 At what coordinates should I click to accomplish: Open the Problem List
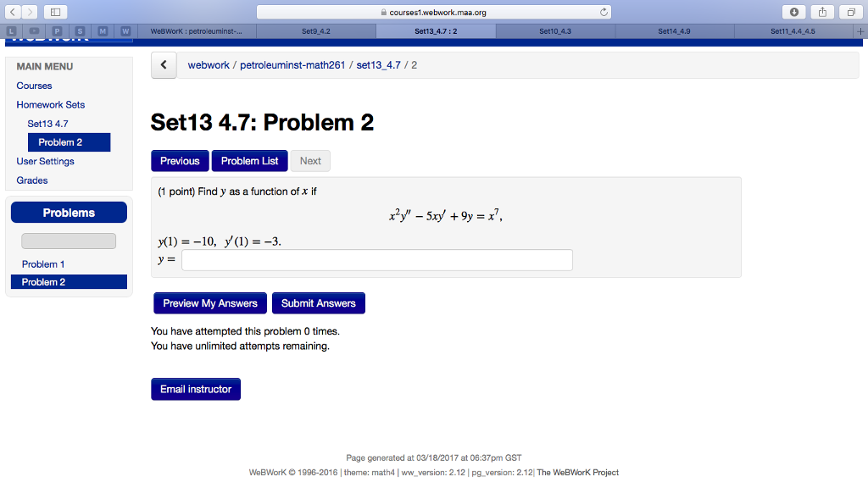point(249,160)
